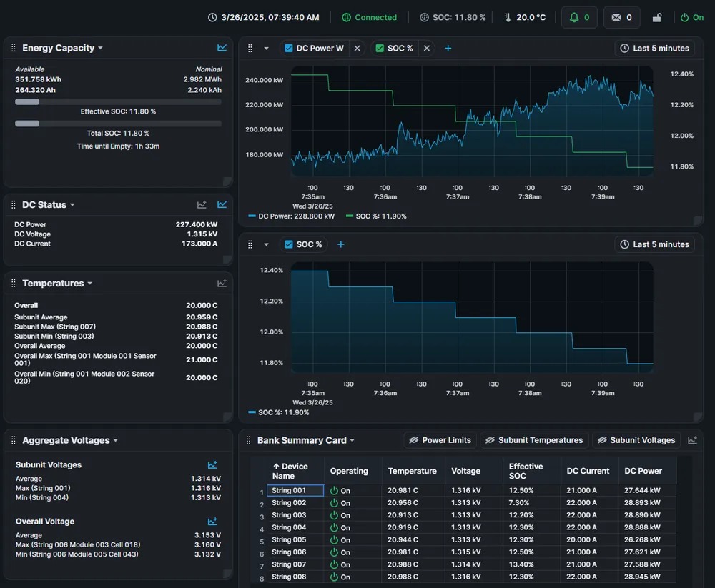Click the Total SOC progress bar
This screenshot has height=588, width=715.
tap(118, 124)
